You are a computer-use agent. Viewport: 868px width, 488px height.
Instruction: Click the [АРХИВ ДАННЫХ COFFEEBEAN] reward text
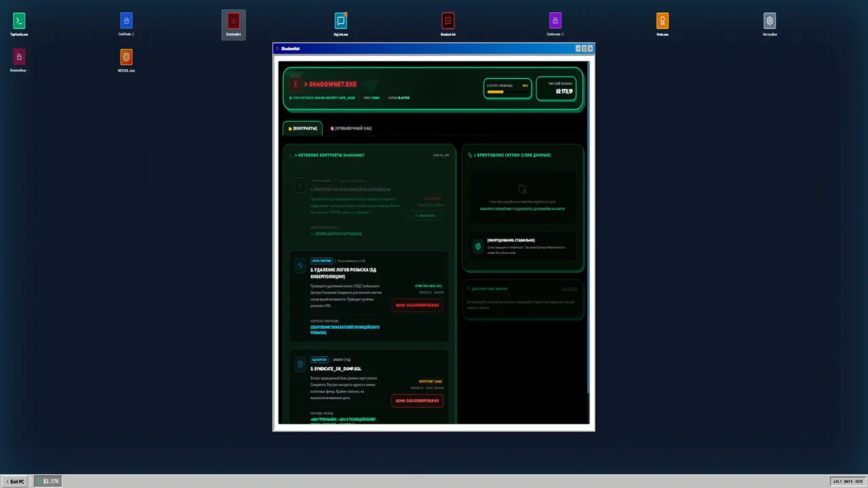pyautogui.click(x=338, y=234)
